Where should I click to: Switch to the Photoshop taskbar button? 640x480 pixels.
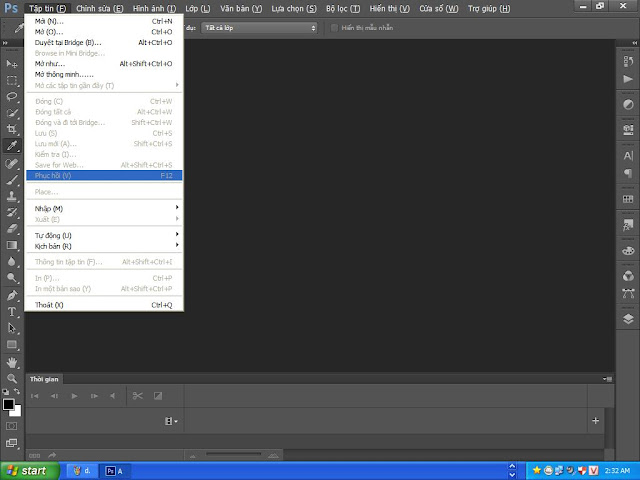117,471
